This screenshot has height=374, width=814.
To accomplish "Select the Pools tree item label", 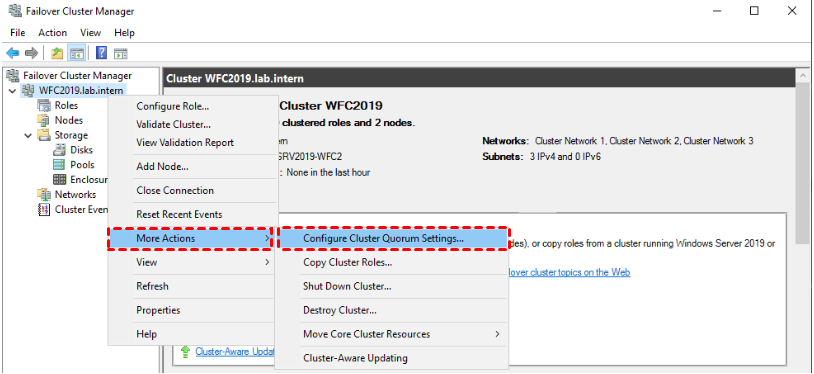I will pos(83,165).
